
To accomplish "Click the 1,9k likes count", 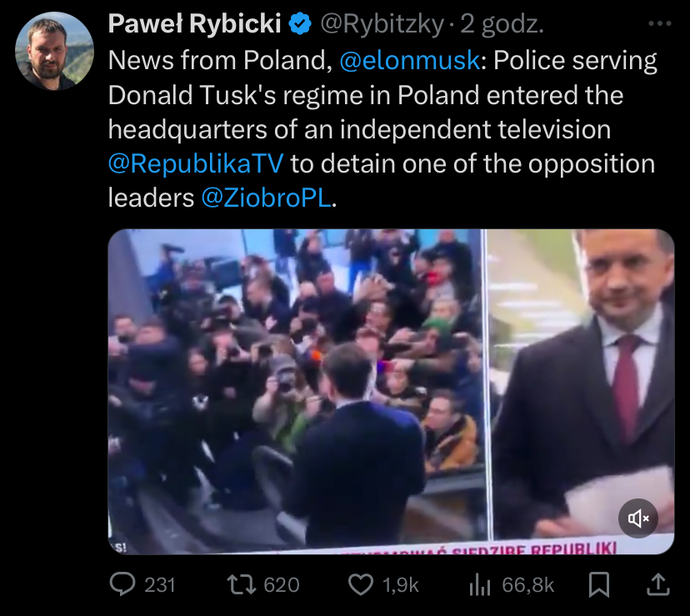I will [401, 585].
